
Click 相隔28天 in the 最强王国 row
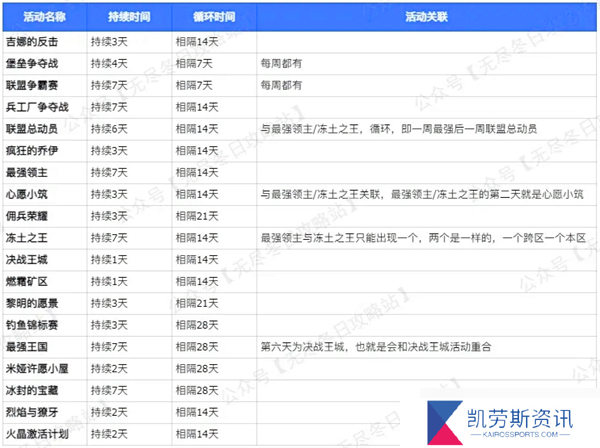click(x=197, y=347)
